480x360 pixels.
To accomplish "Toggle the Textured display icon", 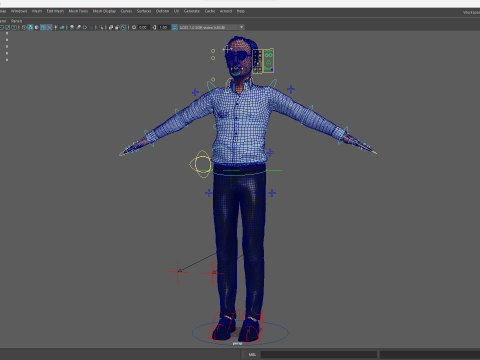I will pos(50,27).
